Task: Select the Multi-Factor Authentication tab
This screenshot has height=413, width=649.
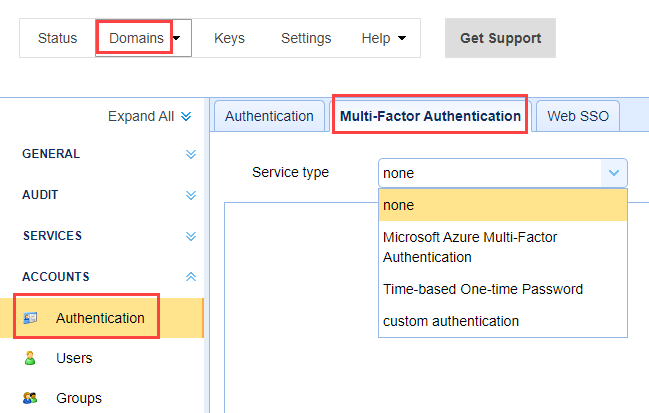Action: [430, 116]
